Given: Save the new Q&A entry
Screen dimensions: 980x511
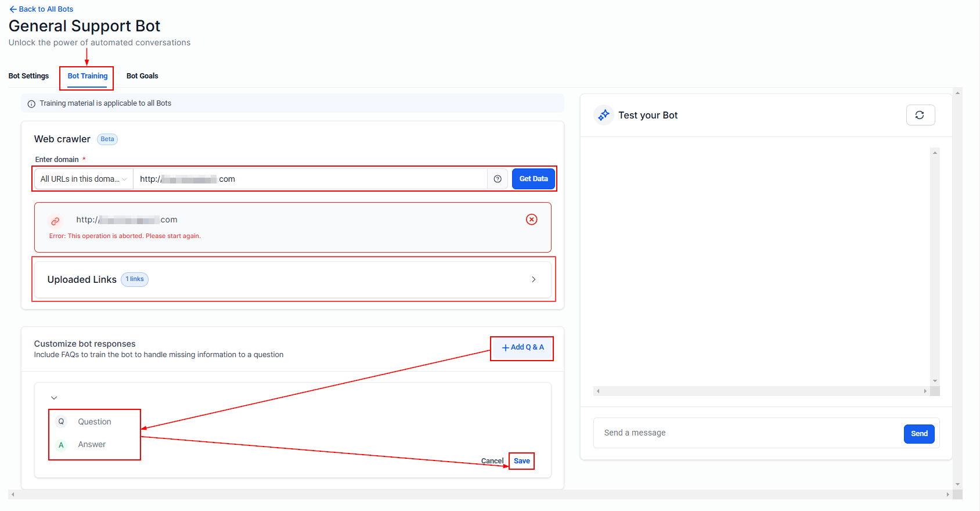Looking at the screenshot, I should pyautogui.click(x=522, y=461).
